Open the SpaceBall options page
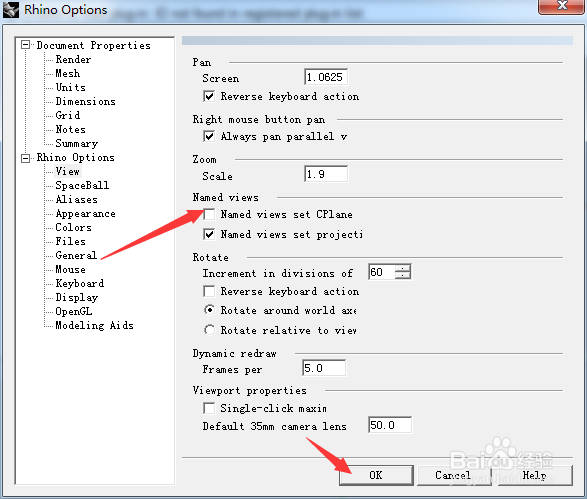The width and height of the screenshot is (587, 499). (82, 185)
